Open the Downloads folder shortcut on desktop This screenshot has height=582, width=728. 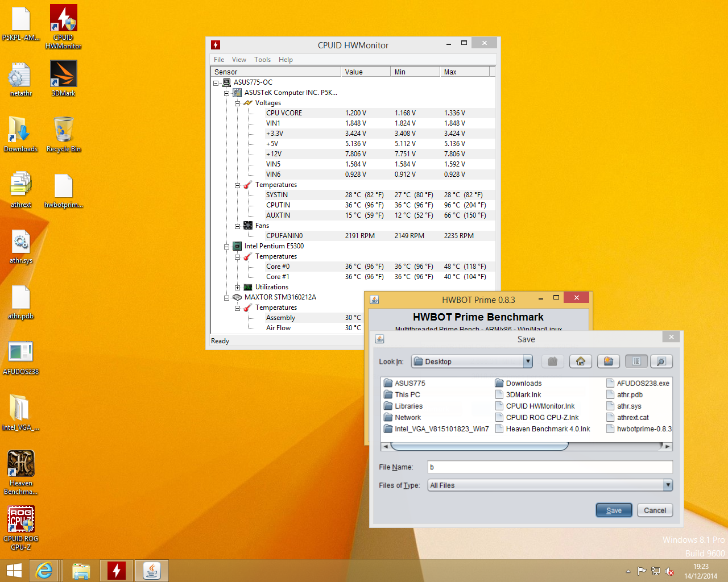click(21, 134)
